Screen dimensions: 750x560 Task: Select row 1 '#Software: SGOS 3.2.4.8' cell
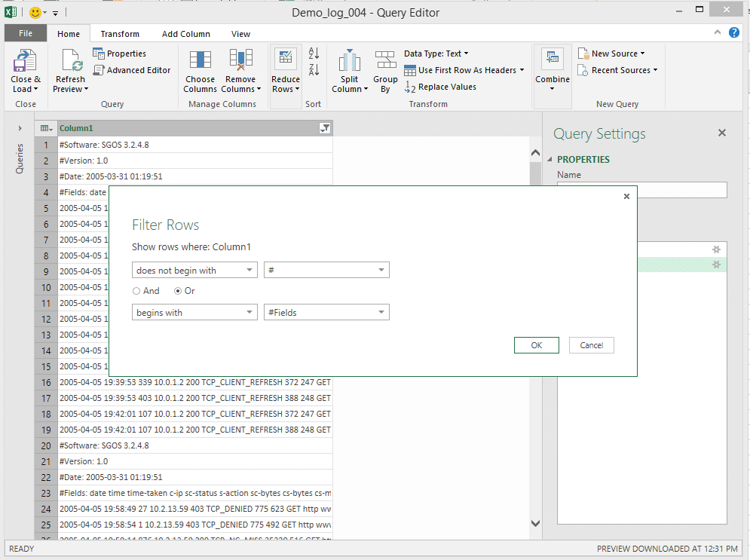(x=195, y=145)
